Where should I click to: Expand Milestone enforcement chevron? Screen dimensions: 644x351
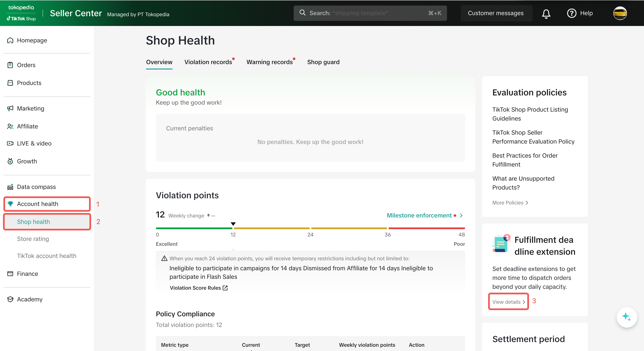coord(461,216)
